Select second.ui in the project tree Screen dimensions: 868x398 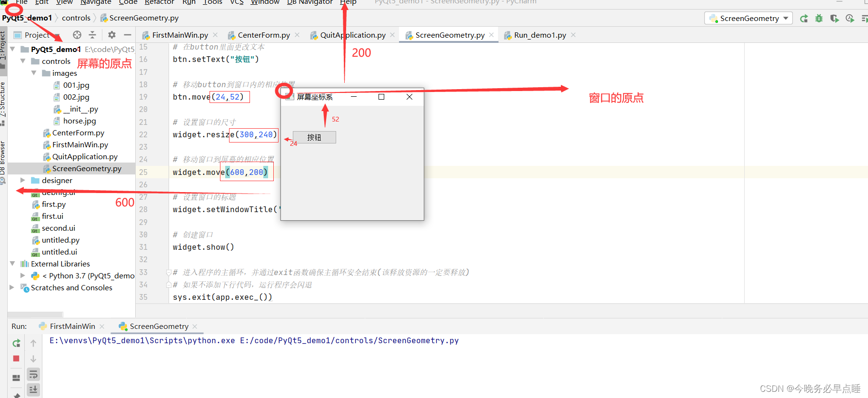[x=58, y=228]
